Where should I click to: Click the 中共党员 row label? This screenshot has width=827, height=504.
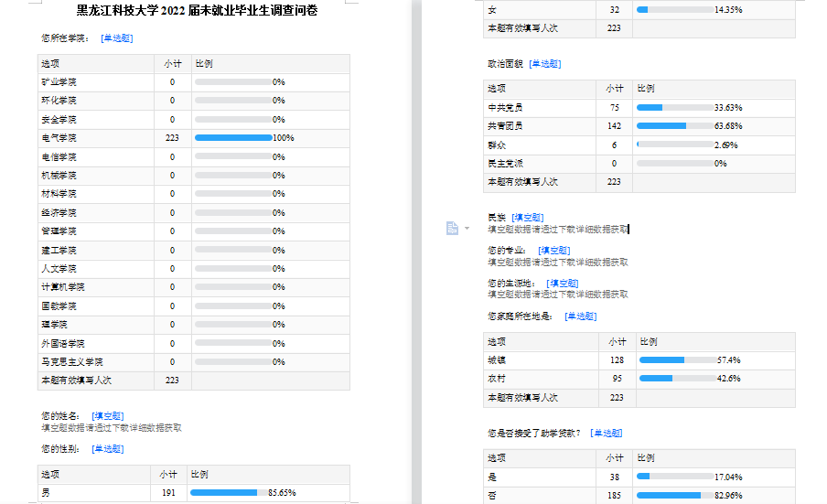tap(505, 108)
